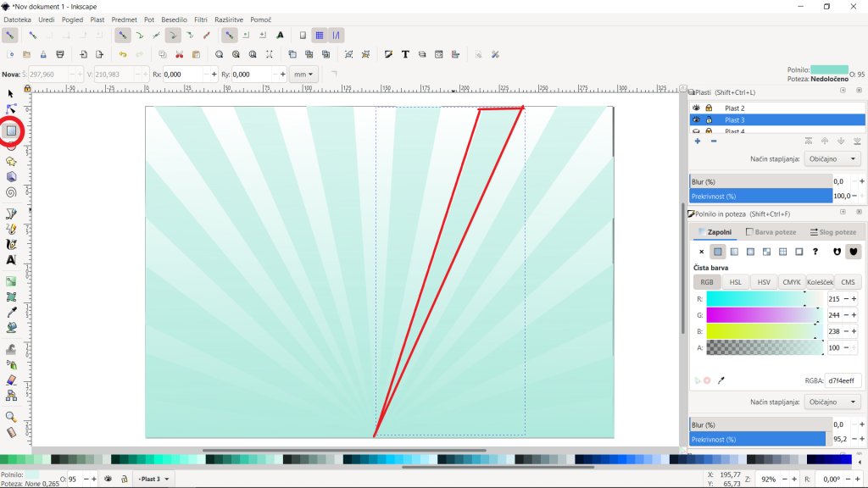Increase the Rx corner radius value

click(x=214, y=75)
